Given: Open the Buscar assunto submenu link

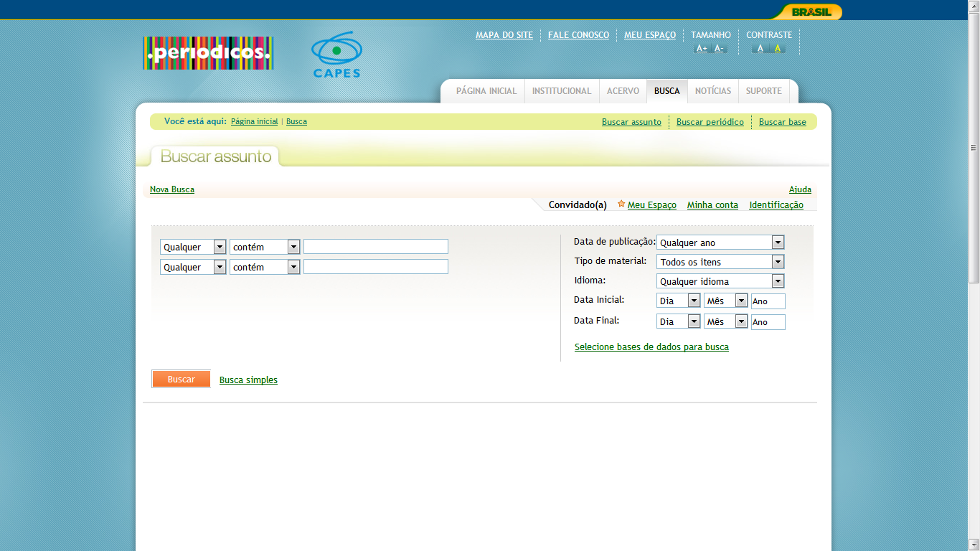Looking at the screenshot, I should pos(631,122).
